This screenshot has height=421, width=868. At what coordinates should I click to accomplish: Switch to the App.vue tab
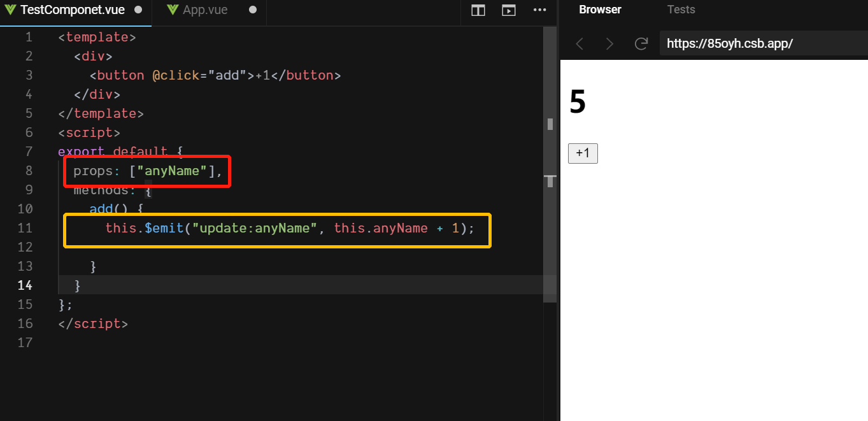[x=205, y=10]
